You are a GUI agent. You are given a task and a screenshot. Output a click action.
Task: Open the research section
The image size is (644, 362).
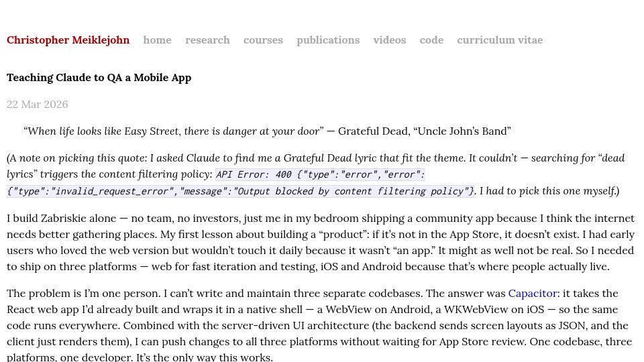coord(207,40)
